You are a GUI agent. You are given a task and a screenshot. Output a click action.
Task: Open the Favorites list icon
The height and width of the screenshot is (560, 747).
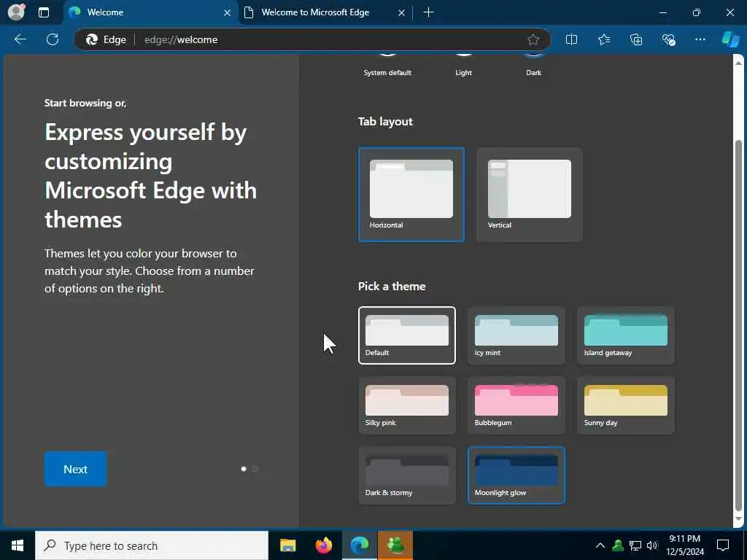tap(603, 39)
